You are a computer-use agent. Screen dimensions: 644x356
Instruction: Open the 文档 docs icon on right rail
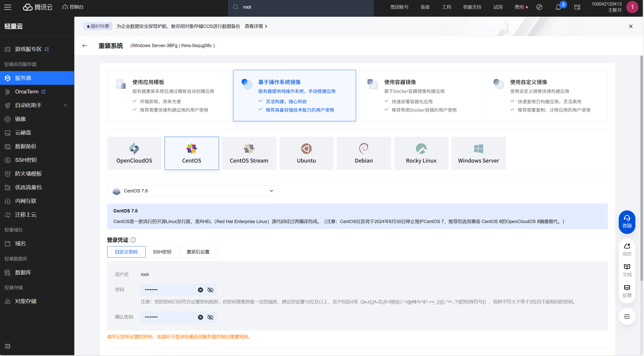coord(627,270)
